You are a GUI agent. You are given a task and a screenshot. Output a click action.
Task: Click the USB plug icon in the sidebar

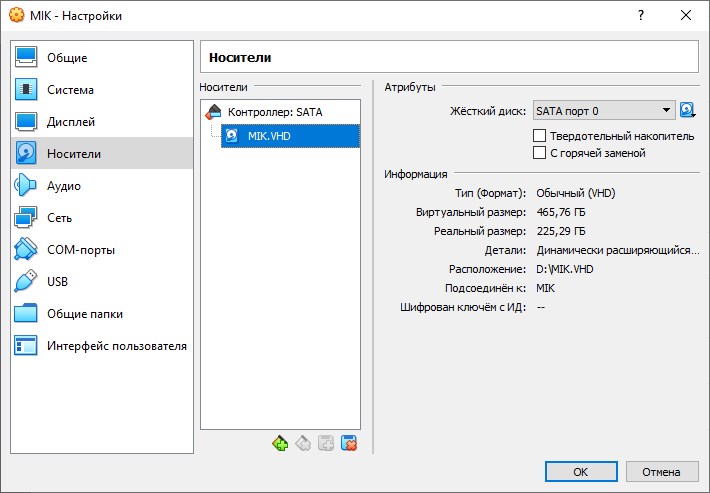point(26,282)
